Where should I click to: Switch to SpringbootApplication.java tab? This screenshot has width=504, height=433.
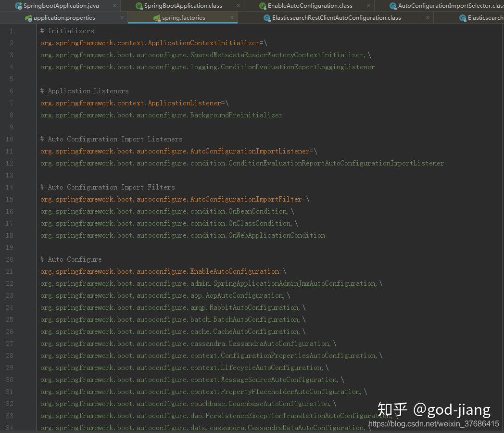[x=61, y=5]
